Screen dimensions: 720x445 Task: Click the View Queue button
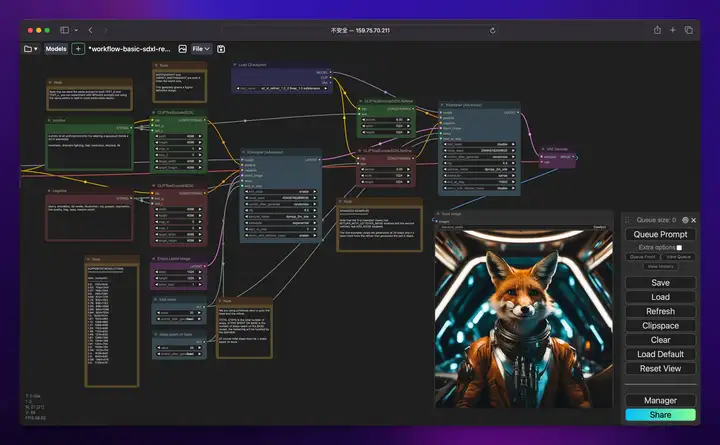coord(678,257)
